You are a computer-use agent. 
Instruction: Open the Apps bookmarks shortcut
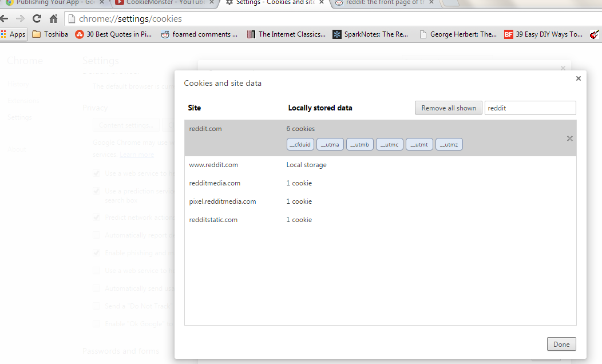13,34
